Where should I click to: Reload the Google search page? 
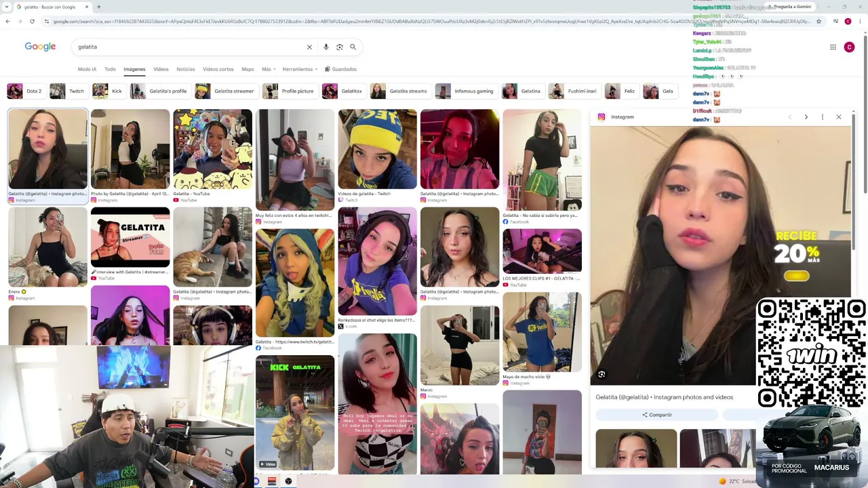point(32,21)
